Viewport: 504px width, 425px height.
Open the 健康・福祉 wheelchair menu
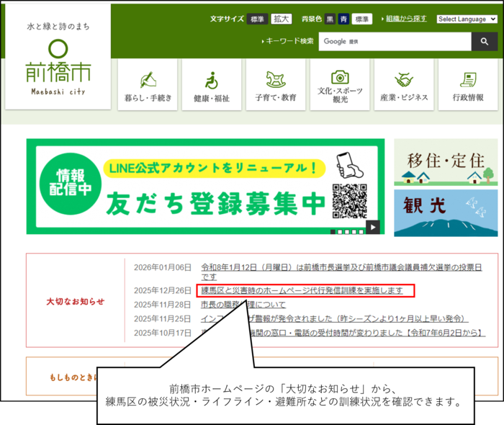coord(212,85)
